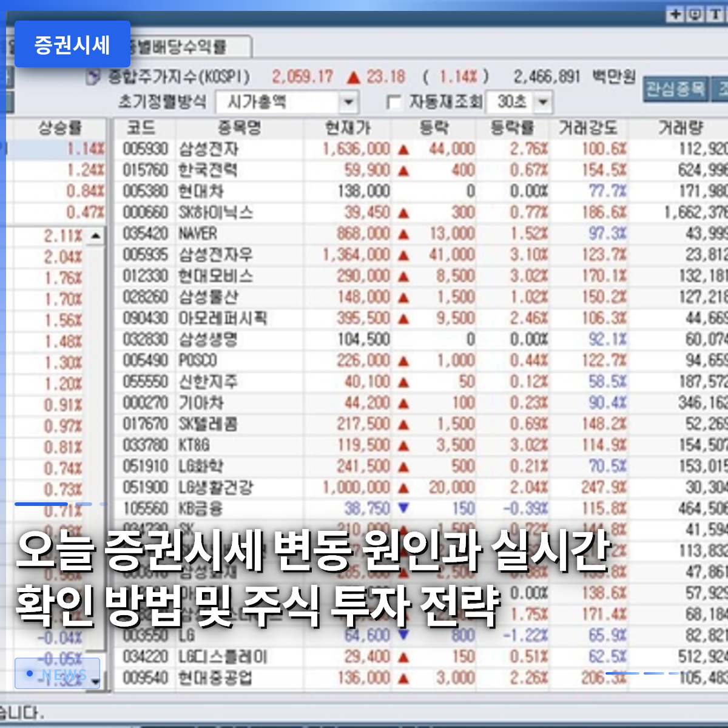The width and height of the screenshot is (728, 728).
Task: Click the 관심종목 button
Action: (x=675, y=89)
